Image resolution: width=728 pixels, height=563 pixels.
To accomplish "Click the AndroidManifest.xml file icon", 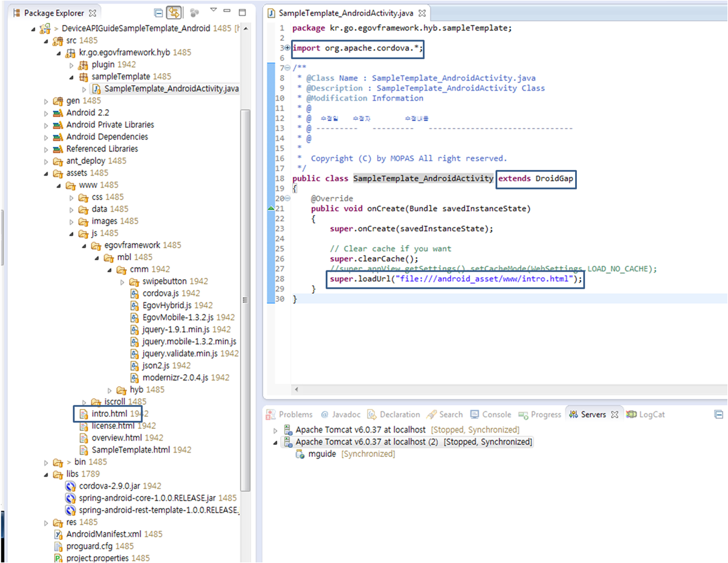I will coord(59,534).
